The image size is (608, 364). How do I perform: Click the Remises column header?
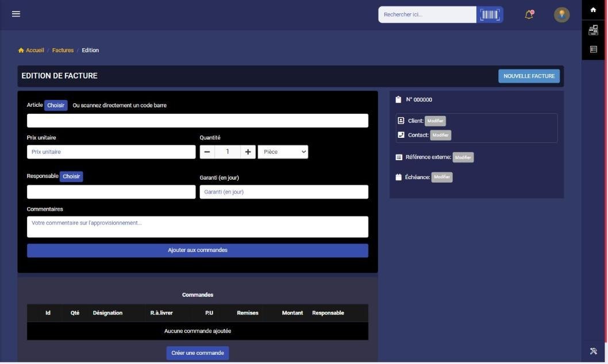click(x=247, y=313)
